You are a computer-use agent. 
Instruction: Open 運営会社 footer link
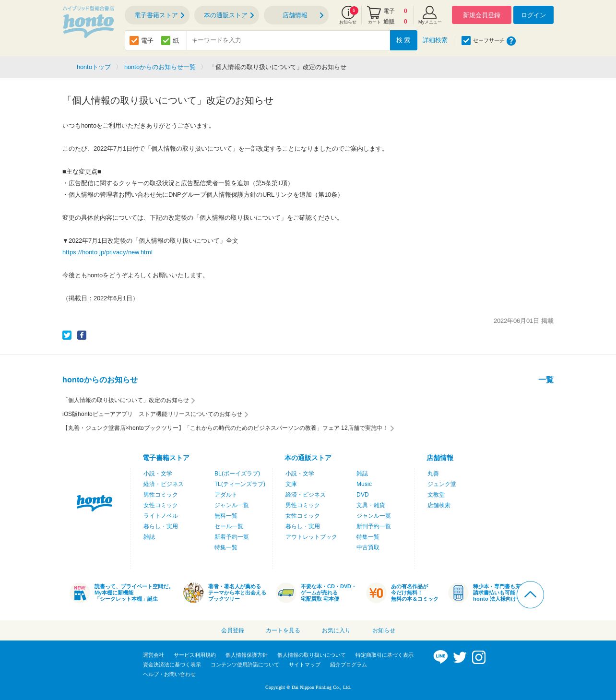point(154,655)
